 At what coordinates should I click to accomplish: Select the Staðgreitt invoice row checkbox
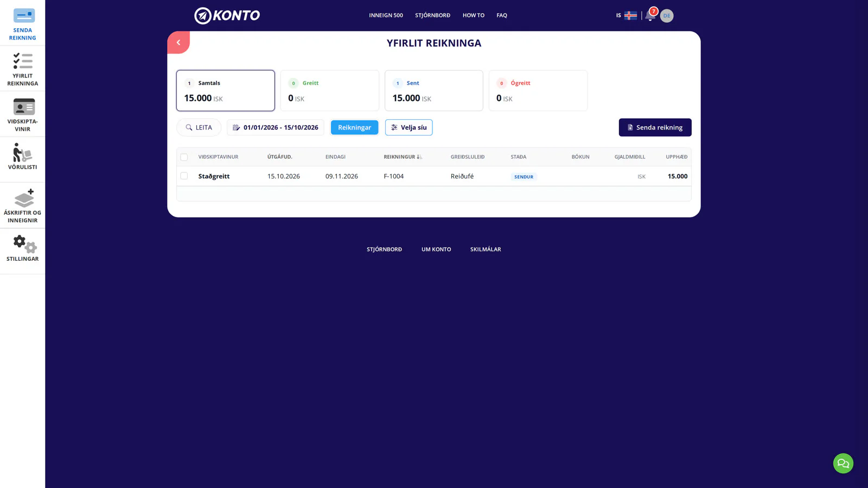click(184, 176)
